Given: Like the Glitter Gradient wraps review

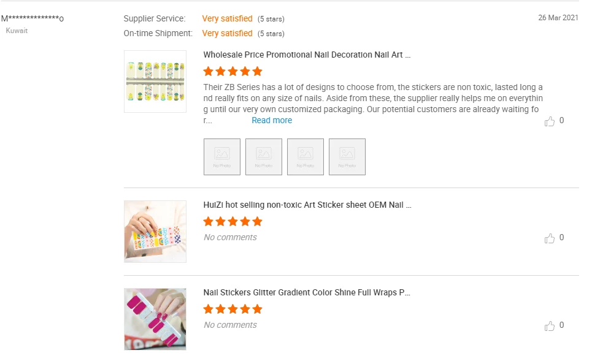Looking at the screenshot, I should (x=549, y=326).
